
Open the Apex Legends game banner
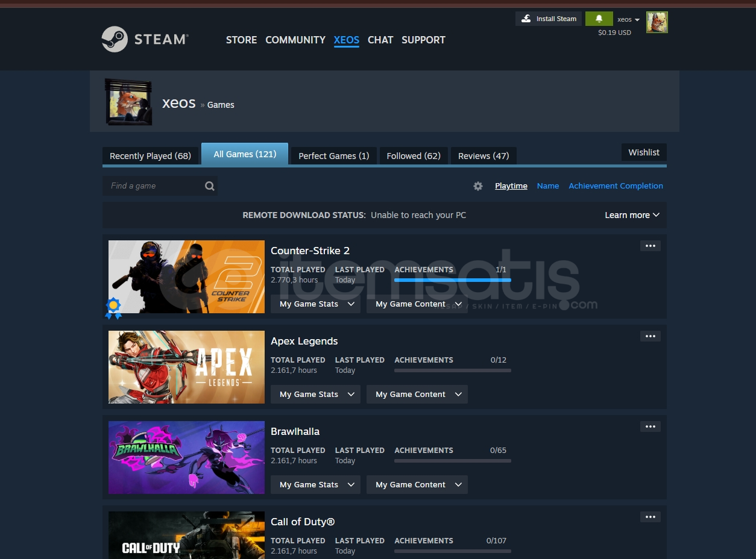pos(186,367)
